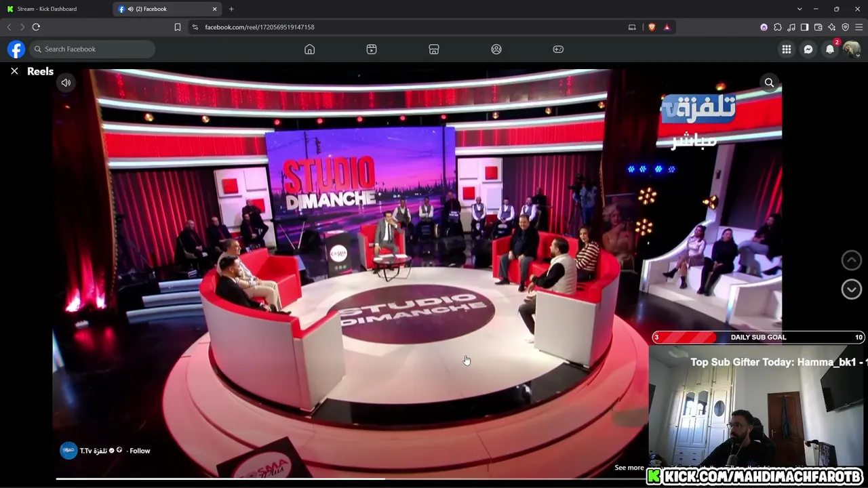
Task: Bookmark this page
Action: [178, 27]
